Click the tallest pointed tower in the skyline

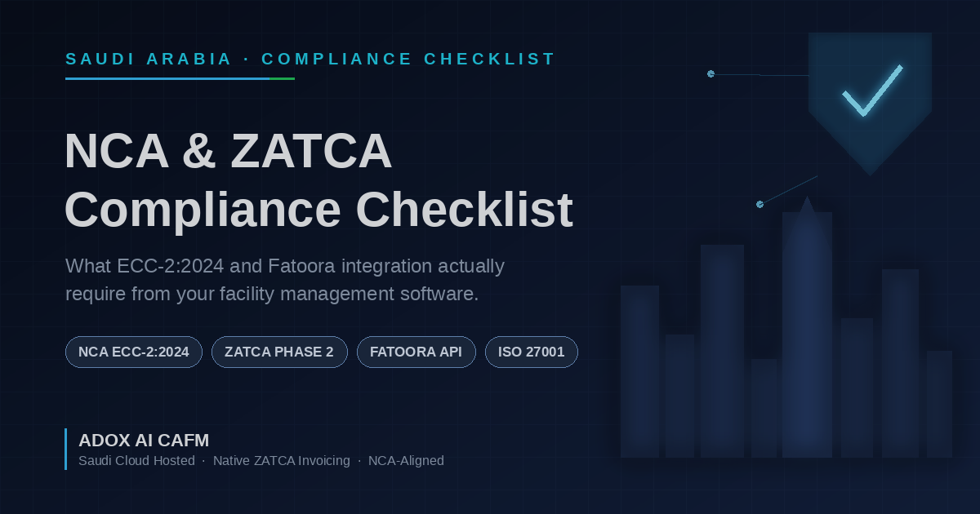tap(807, 326)
